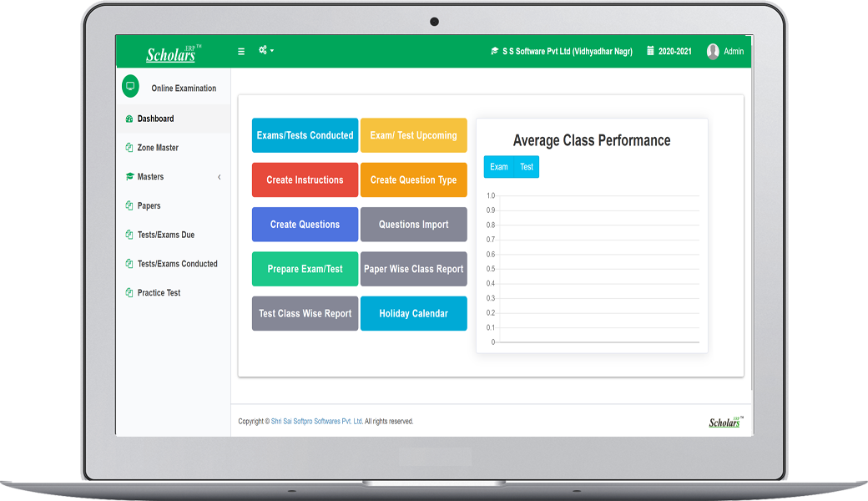
Task: Select Practice Test in sidebar
Action: 159,293
